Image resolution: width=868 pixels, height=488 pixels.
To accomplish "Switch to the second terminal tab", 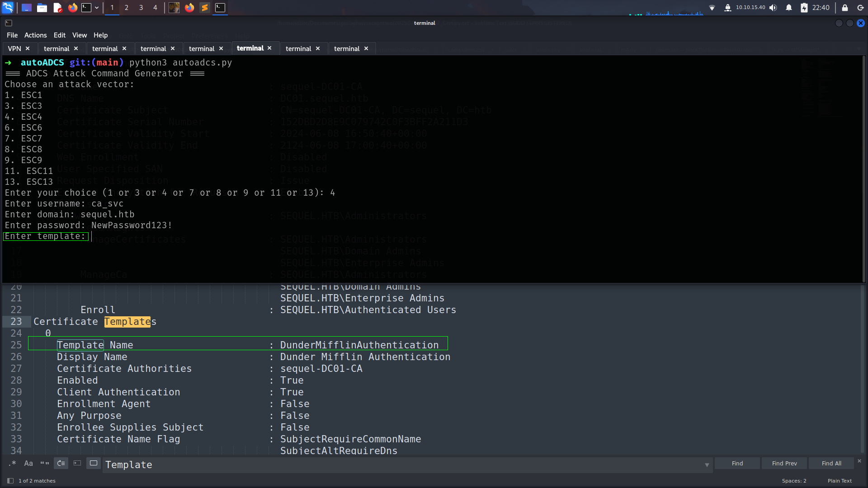I will 105,48.
